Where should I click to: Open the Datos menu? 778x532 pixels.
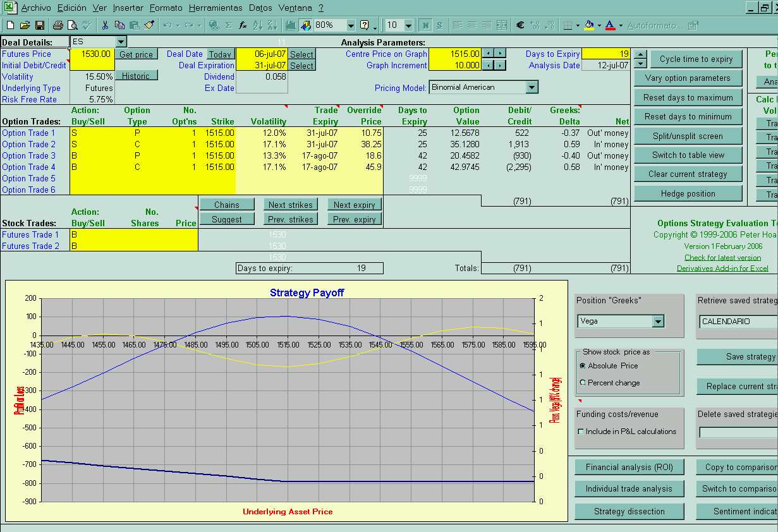pos(260,8)
